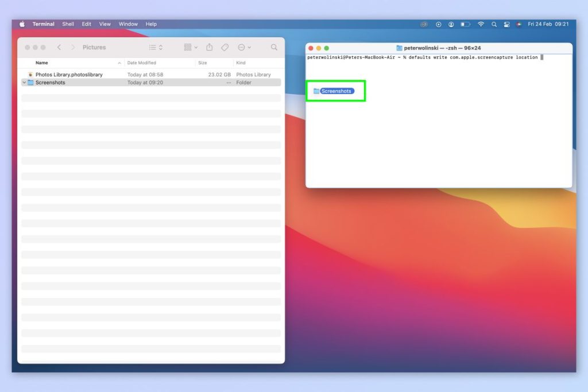588x392 pixels.
Task: Open the Share icon in Finder toolbar
Action: pos(210,47)
